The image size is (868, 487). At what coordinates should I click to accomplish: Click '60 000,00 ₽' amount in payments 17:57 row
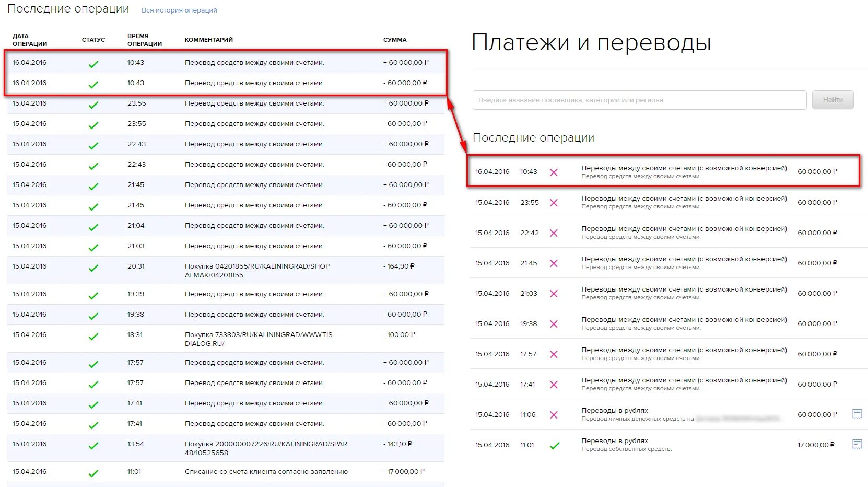click(817, 354)
